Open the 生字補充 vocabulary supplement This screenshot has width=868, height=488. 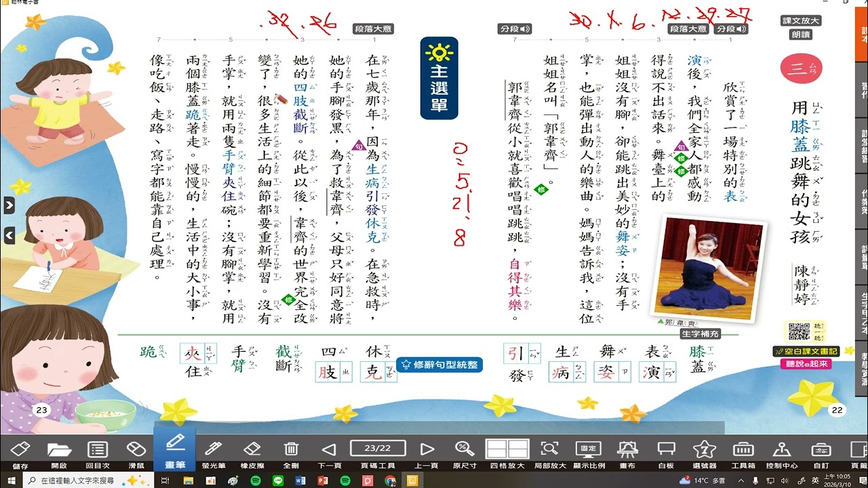pyautogui.click(x=700, y=334)
